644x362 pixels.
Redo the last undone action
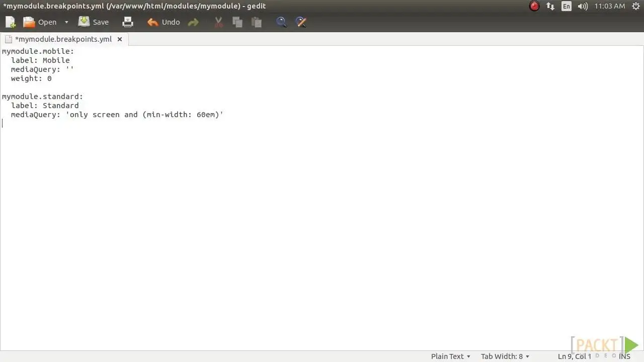click(194, 22)
